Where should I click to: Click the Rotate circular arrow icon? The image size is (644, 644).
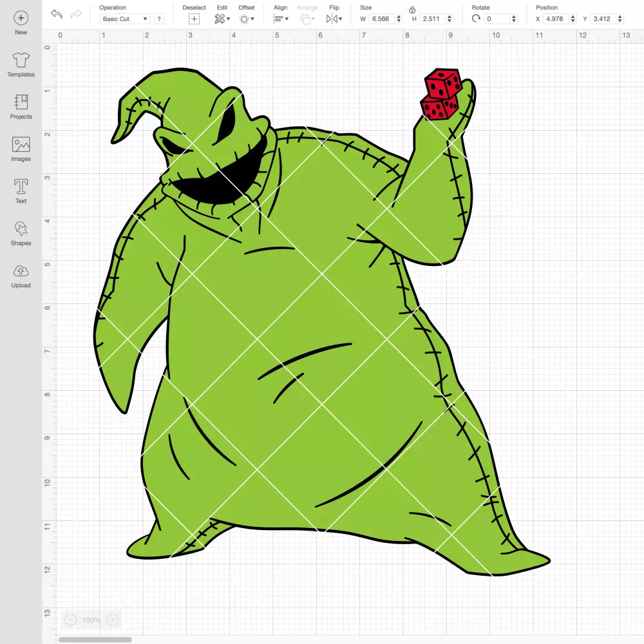point(476,19)
